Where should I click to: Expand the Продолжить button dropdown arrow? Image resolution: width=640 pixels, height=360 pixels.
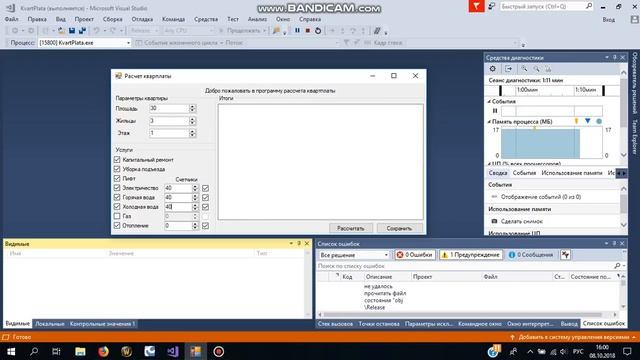point(264,31)
